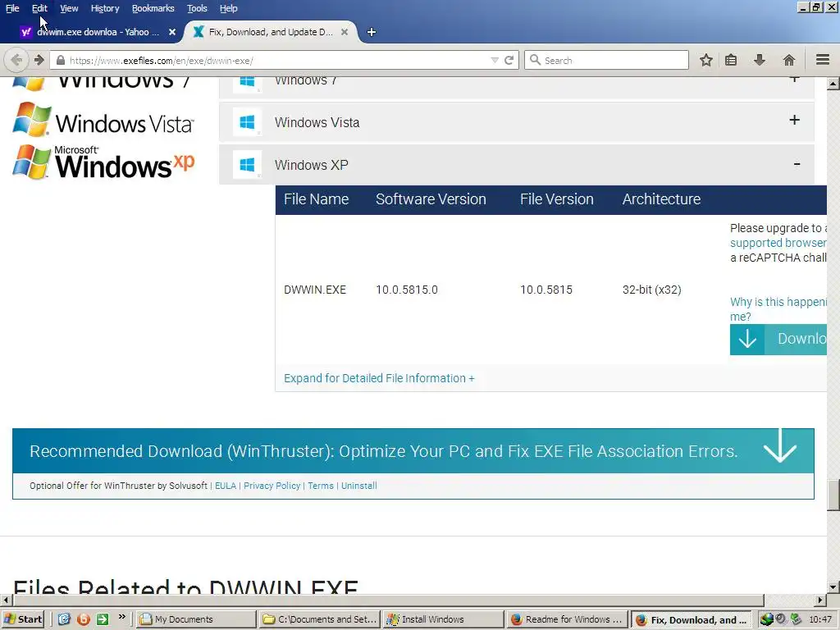Click the scroll down arrow
Viewport: 840px width, 630px height.
pos(833,587)
